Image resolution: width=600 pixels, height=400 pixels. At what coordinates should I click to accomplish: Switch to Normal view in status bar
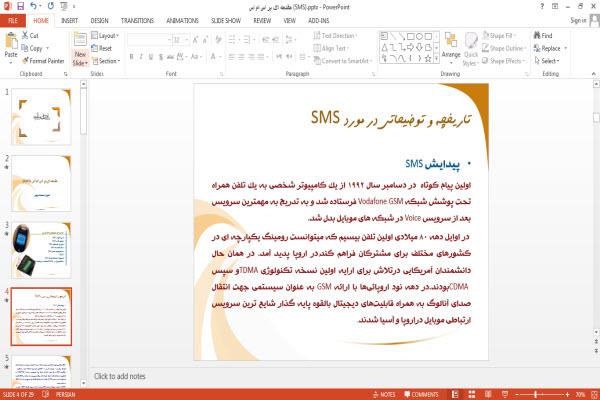[x=455, y=394]
